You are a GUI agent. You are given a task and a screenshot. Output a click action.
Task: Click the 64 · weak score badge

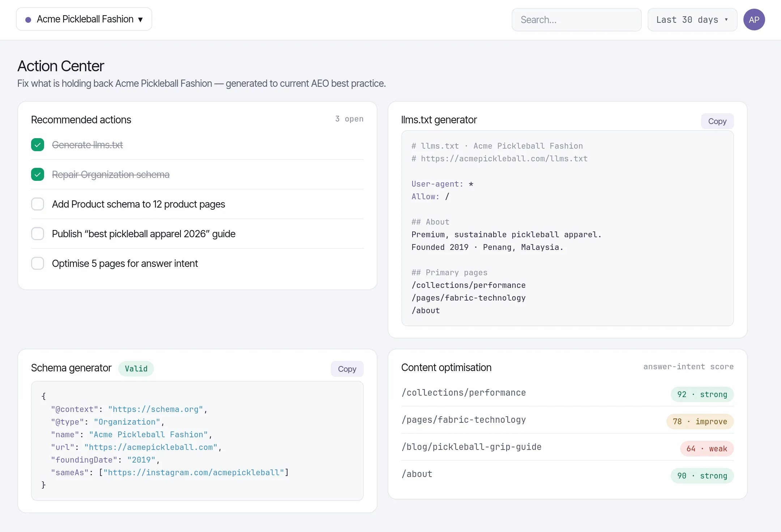pos(707,448)
